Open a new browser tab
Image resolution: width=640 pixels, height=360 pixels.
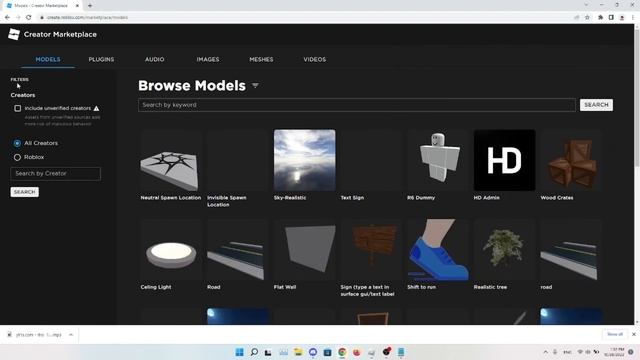pyautogui.click(x=90, y=6)
